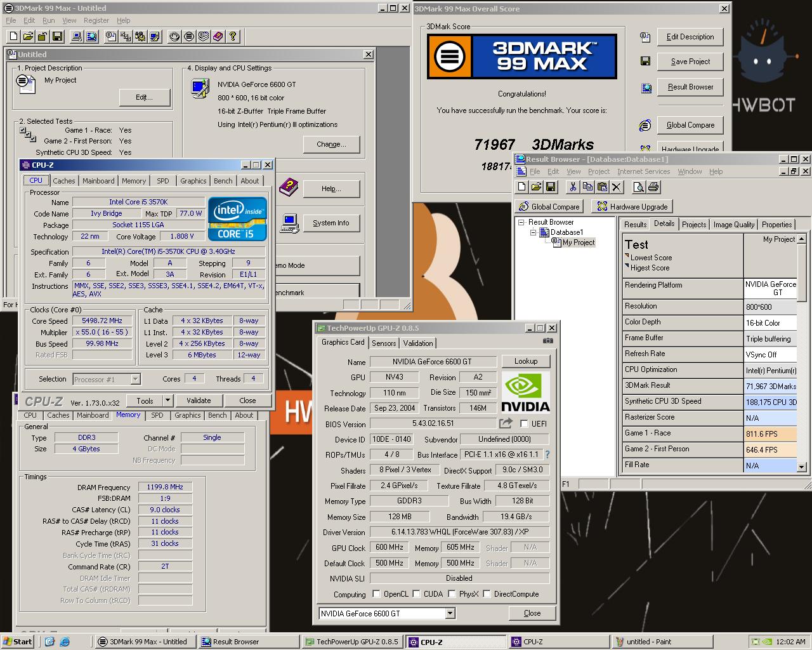Image resolution: width=812 pixels, height=650 pixels.
Task: Click GPU-Z screenshot camera icon
Action: [x=548, y=341]
